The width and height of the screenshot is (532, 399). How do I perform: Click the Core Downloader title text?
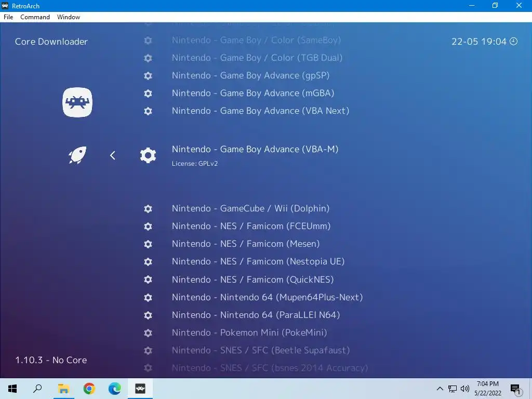[x=51, y=42]
